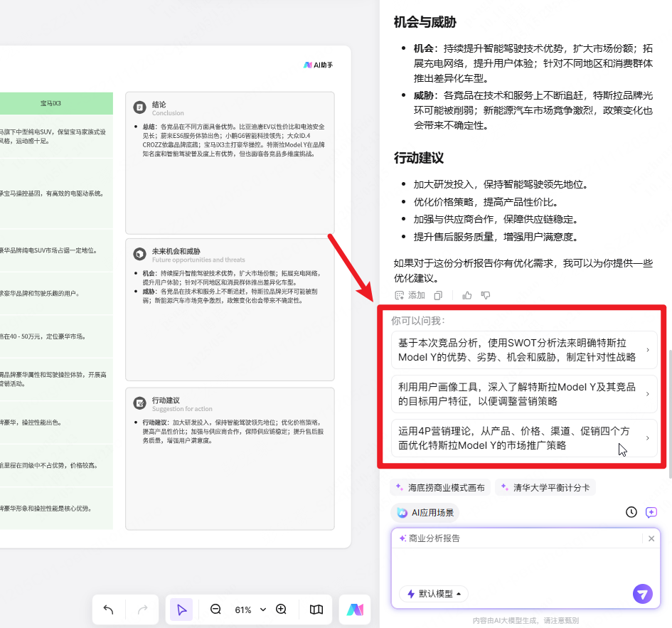The width and height of the screenshot is (672, 628).
Task: Choose the SWOT分析法 suggested question
Action: pyautogui.click(x=524, y=350)
